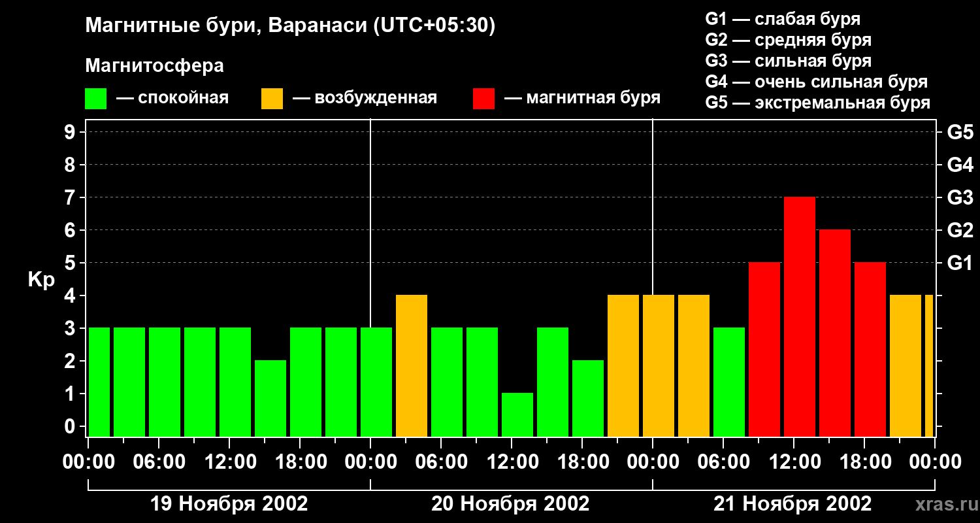Click the 06:00 time label above 21 Ноября
Screen dimensions: 980x523
point(723,462)
